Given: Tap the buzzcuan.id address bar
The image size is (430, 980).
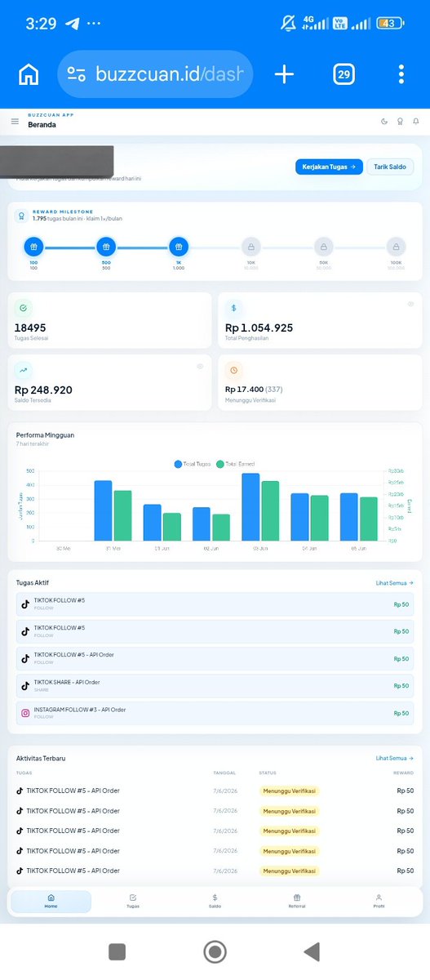Looking at the screenshot, I should pos(155,74).
